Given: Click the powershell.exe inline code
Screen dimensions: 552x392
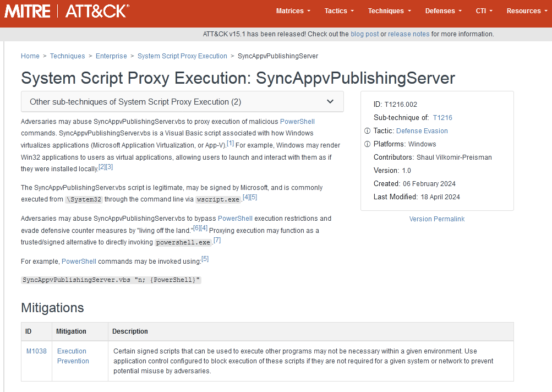Looking at the screenshot, I should point(183,242).
